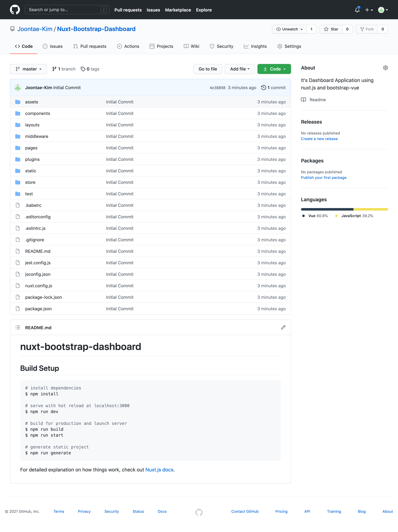Screen dimensions: 398x532
Task: Open the user avatar menu
Action: [383, 10]
